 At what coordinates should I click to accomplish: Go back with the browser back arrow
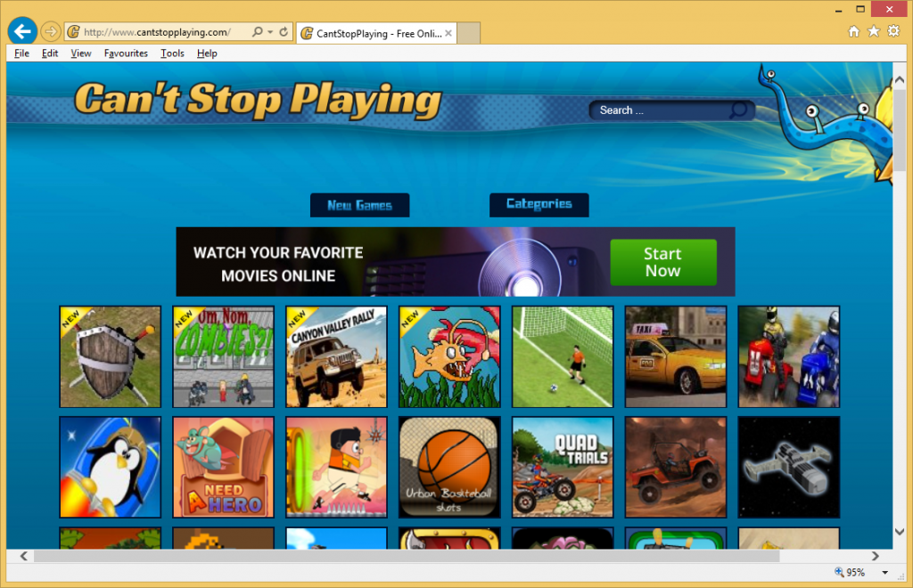click(22, 31)
